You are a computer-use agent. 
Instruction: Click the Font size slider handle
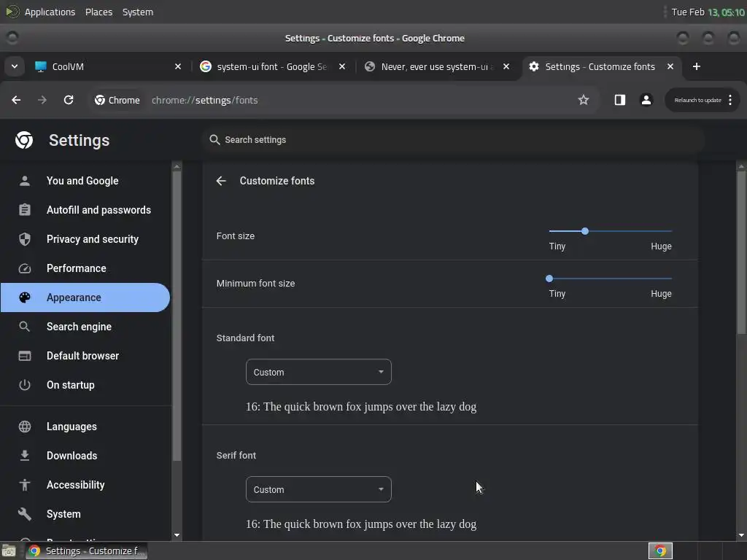pos(585,231)
